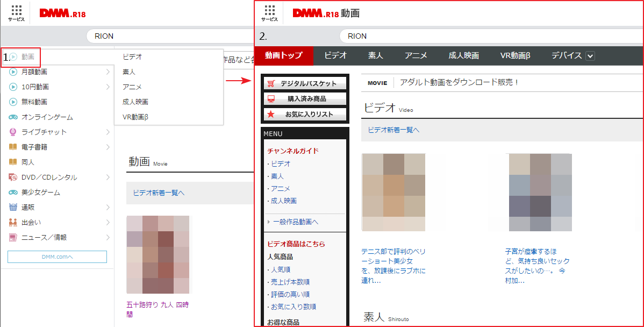Click the book icon beside 電子書籍
644x327 pixels.
(13, 147)
